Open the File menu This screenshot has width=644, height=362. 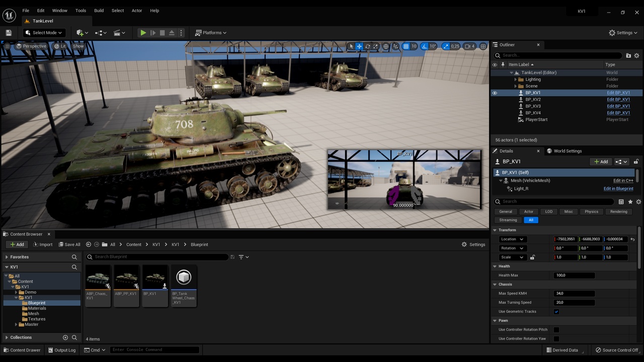click(26, 11)
